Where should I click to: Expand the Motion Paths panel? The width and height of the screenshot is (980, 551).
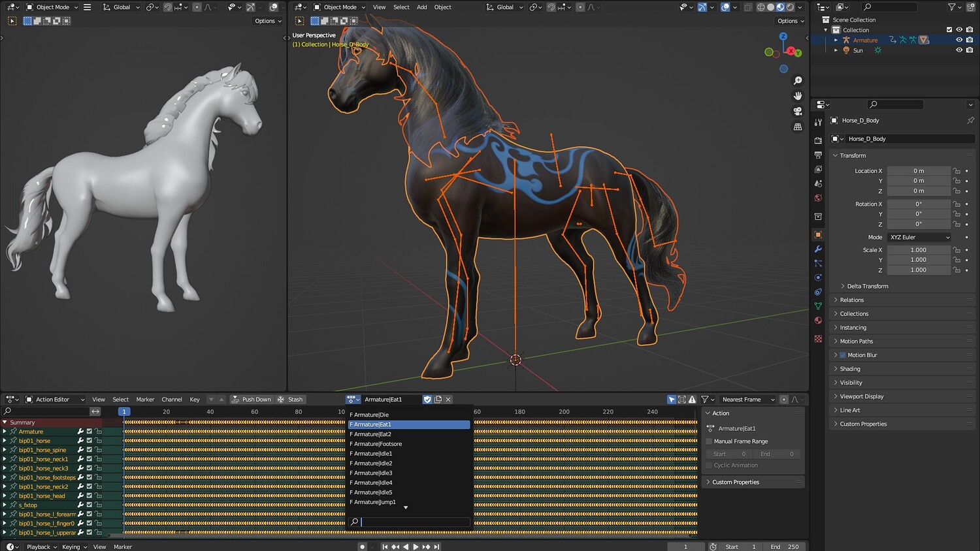[856, 341]
